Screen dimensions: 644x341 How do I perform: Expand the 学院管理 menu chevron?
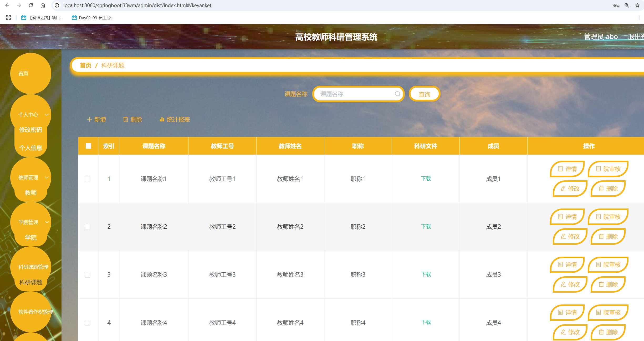coord(47,222)
